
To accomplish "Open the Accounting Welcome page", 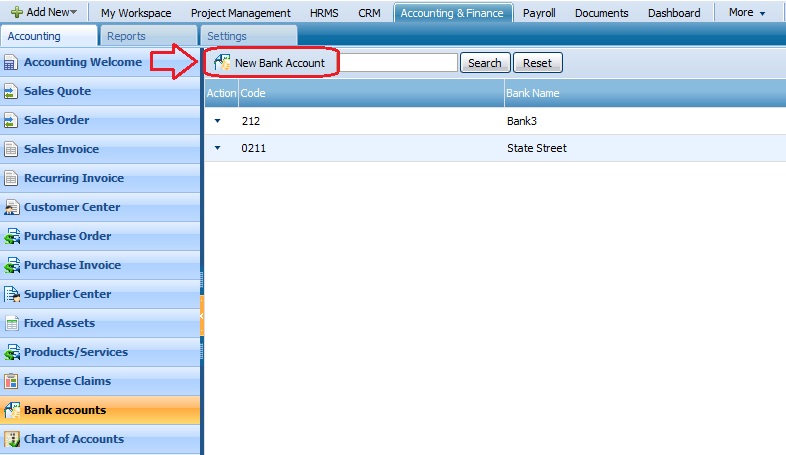I will 100,62.
